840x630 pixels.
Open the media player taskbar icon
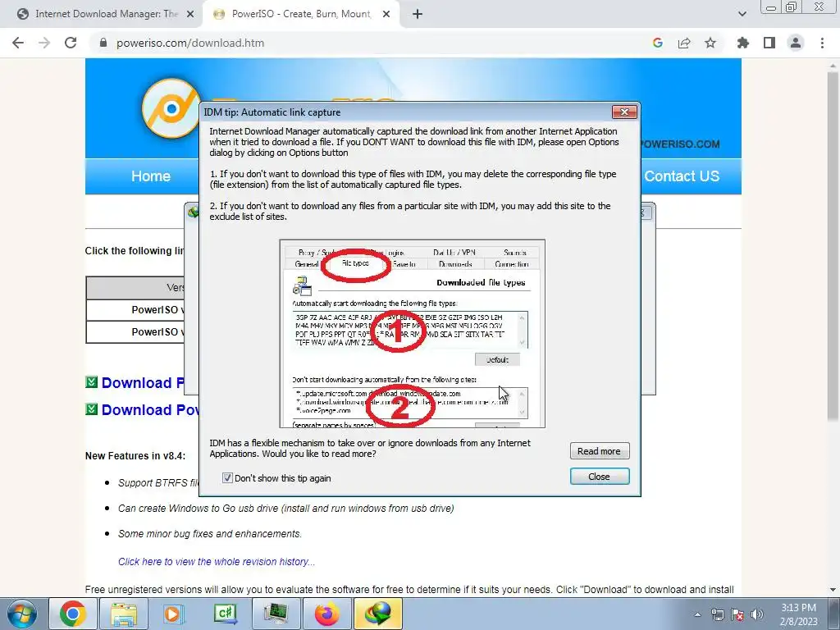click(x=174, y=614)
